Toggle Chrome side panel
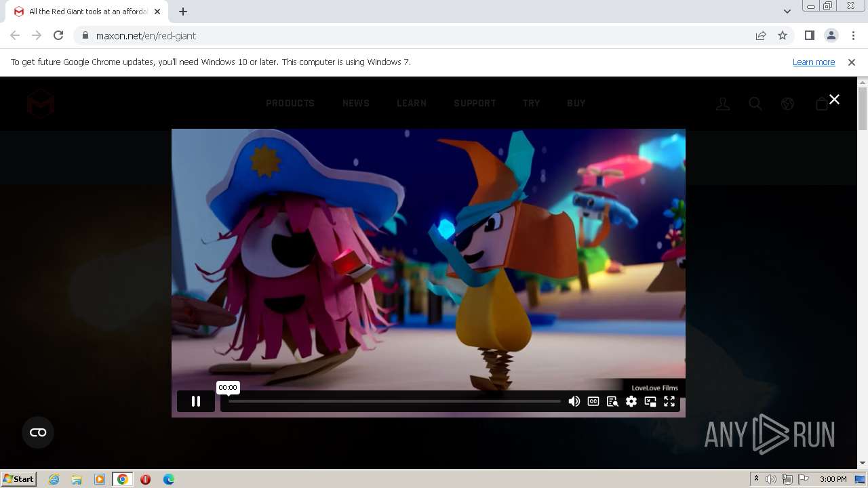Screen dimensions: 868x488 809,35
